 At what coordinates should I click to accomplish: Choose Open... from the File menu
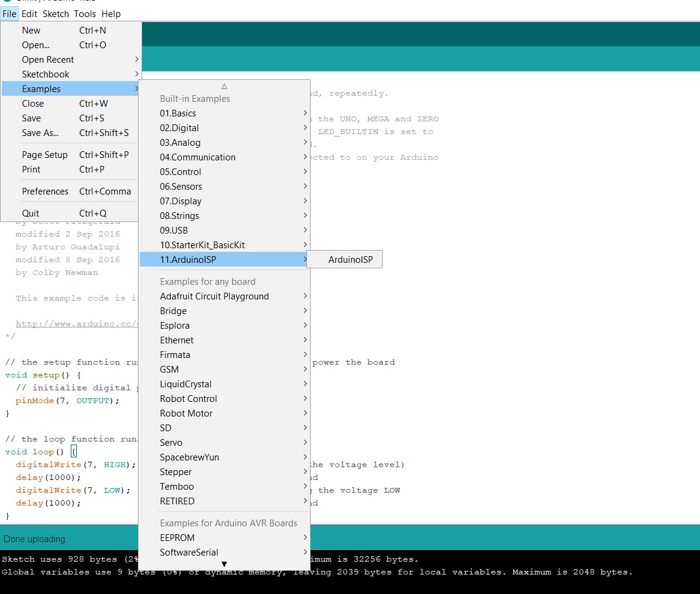(x=71, y=45)
